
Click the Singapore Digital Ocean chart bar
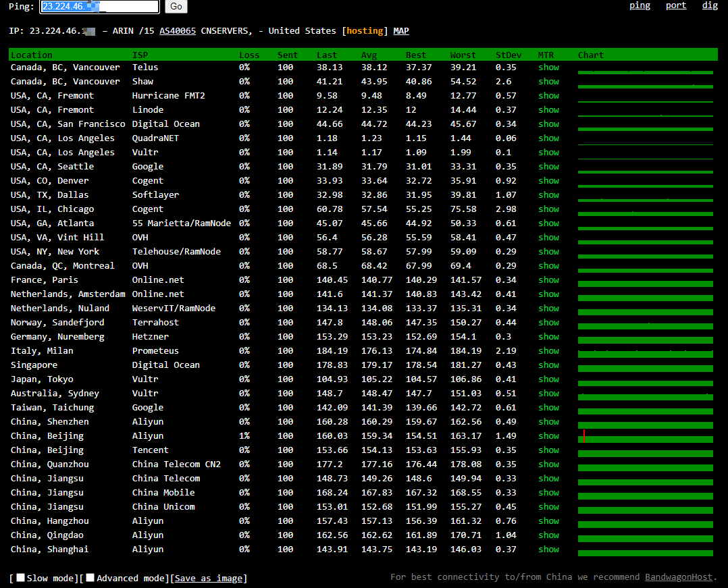[646, 368]
